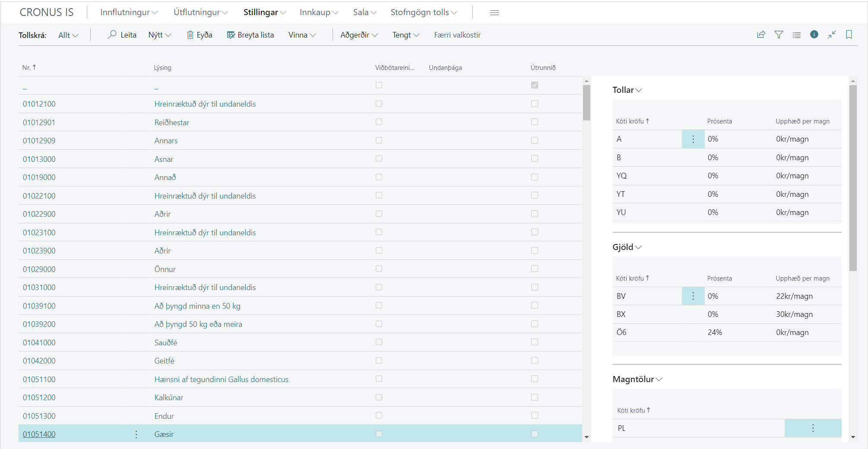The height and width of the screenshot is (449, 868).
Task: Click the Eyða trash icon
Action: (190, 35)
